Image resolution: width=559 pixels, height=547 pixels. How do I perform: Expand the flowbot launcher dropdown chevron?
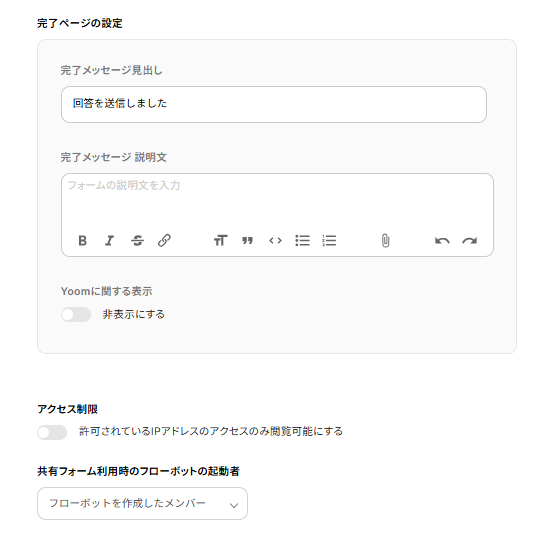tap(234, 505)
